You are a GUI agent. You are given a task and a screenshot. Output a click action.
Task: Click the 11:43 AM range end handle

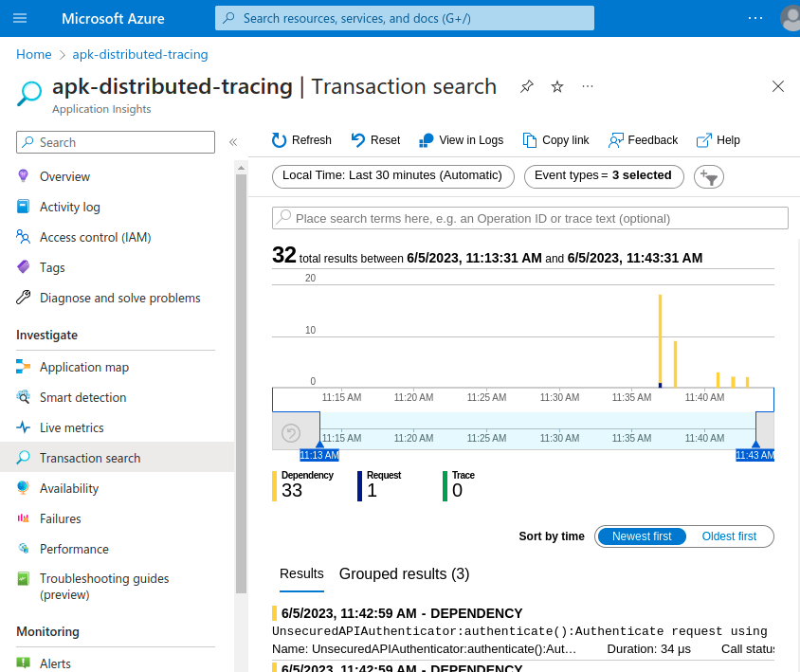[755, 455]
